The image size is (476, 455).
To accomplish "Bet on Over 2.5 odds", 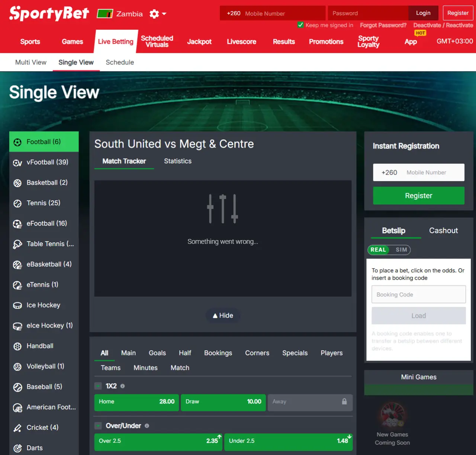I will click(x=158, y=442).
